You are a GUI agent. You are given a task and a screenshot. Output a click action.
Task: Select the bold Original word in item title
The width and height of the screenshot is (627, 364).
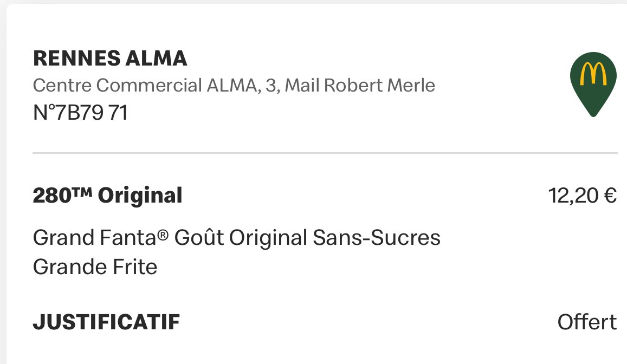tap(140, 196)
